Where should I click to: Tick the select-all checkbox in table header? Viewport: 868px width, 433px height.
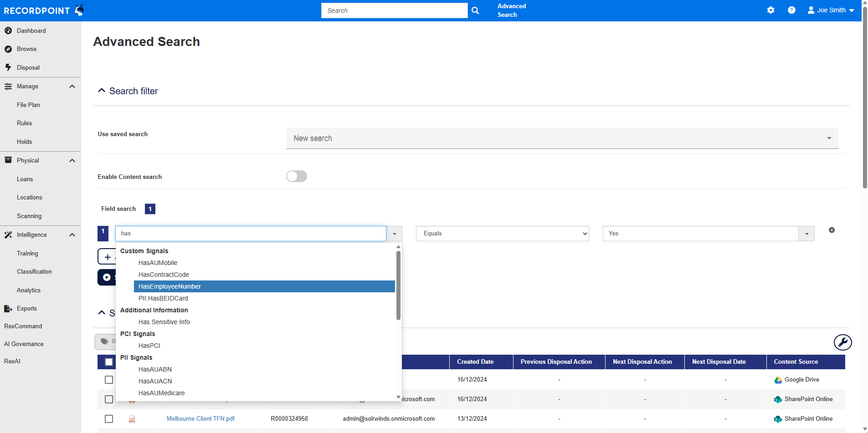click(x=109, y=362)
